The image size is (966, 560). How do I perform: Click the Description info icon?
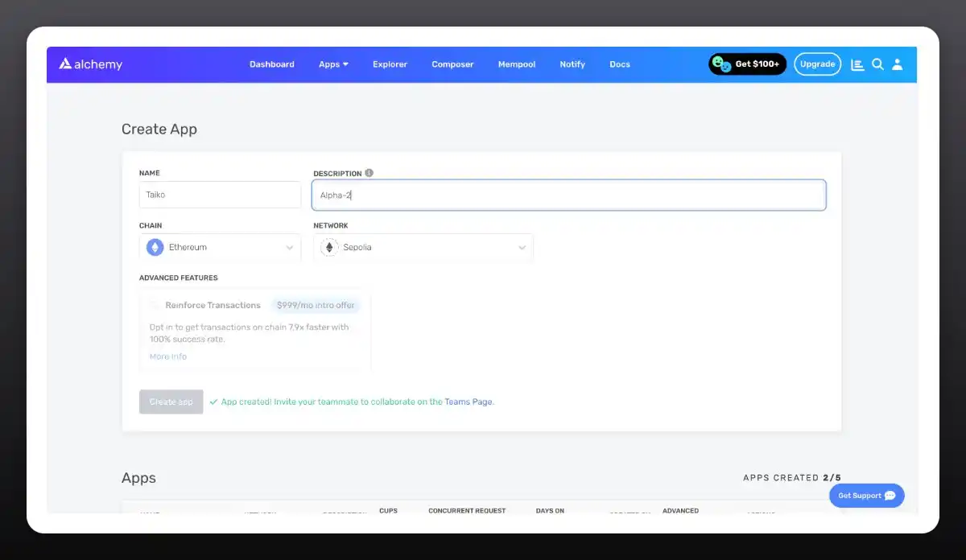(369, 173)
